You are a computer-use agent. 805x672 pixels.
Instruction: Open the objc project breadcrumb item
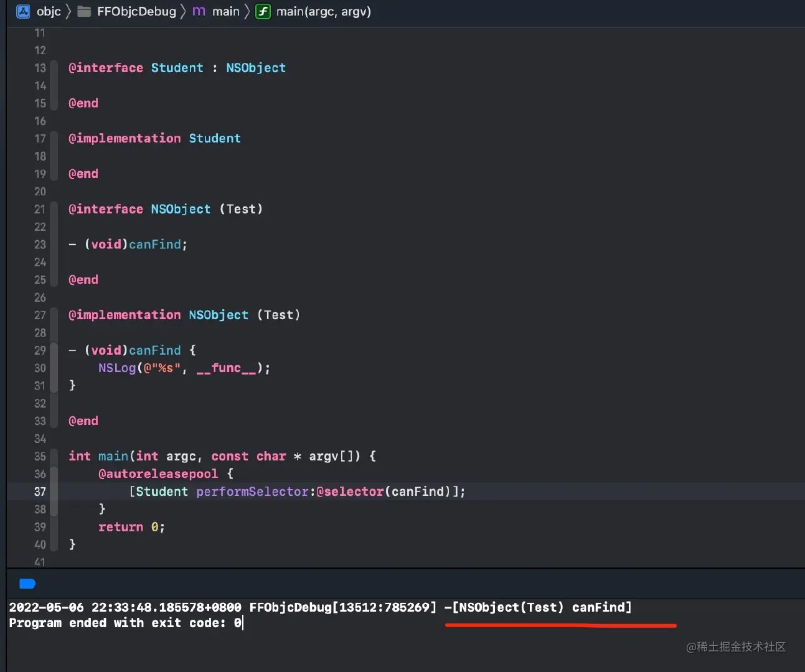point(49,11)
